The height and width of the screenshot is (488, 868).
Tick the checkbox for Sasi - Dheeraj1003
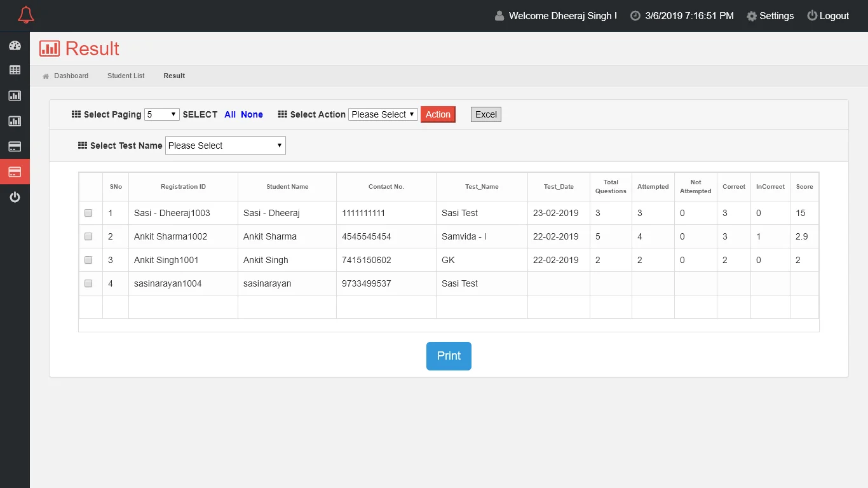pos(88,213)
